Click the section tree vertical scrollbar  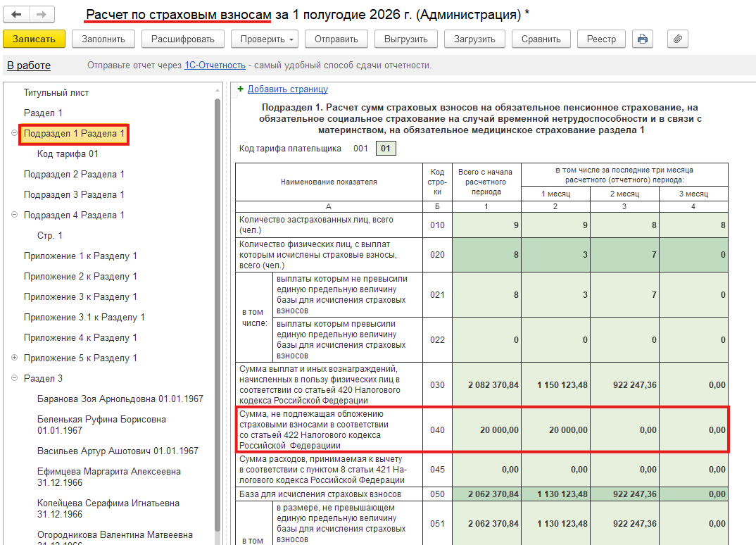click(x=218, y=313)
